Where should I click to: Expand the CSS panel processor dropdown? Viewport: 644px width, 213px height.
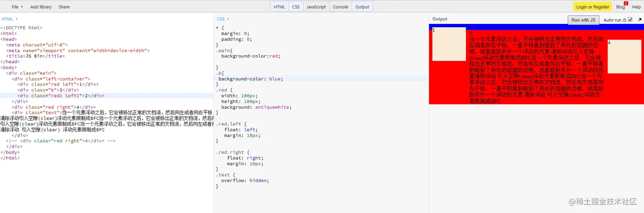click(x=223, y=19)
